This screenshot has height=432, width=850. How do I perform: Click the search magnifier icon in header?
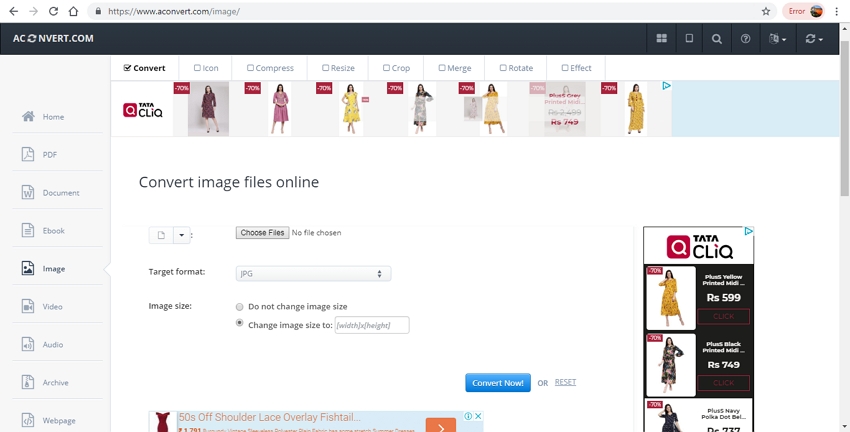pos(717,39)
